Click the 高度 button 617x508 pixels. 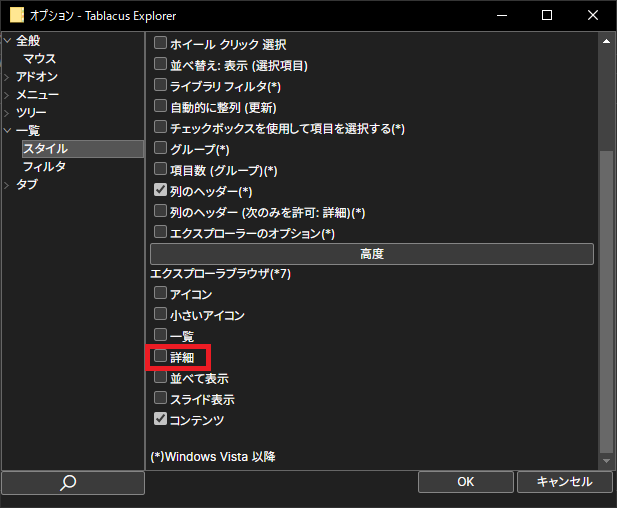tap(372, 254)
